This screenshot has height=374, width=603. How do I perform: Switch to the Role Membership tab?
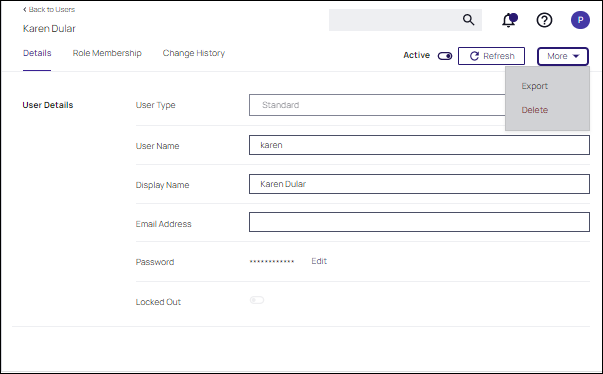click(x=107, y=53)
